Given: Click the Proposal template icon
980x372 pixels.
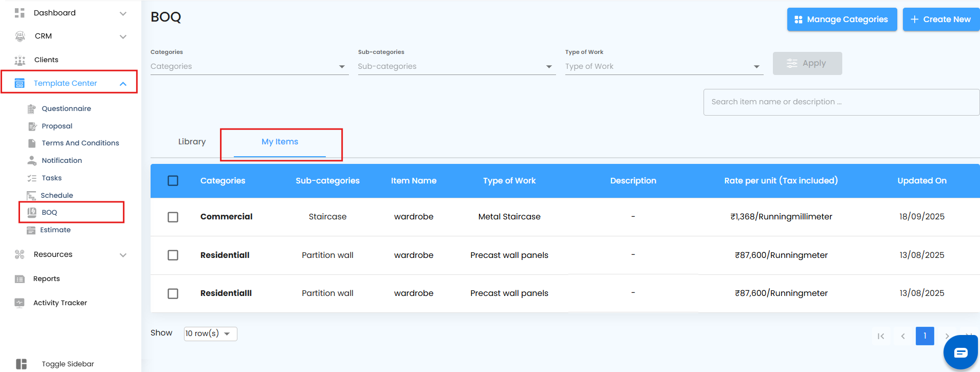Looking at the screenshot, I should [x=32, y=126].
